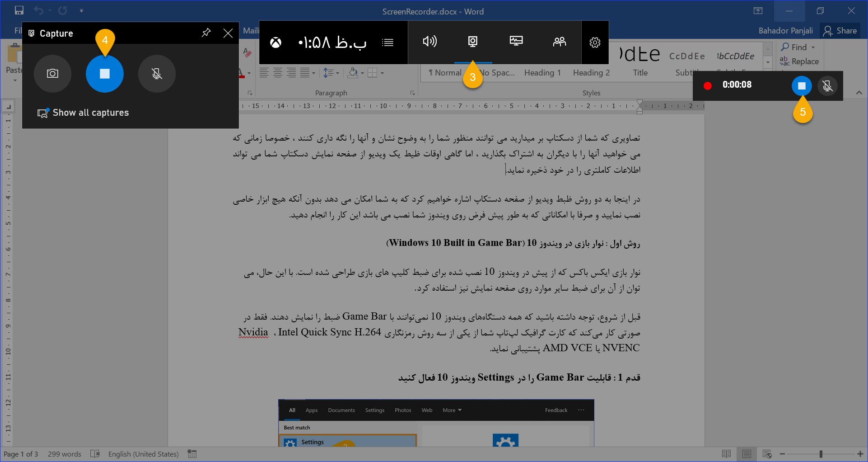Open the Borders dropdown arrow

coord(383,73)
